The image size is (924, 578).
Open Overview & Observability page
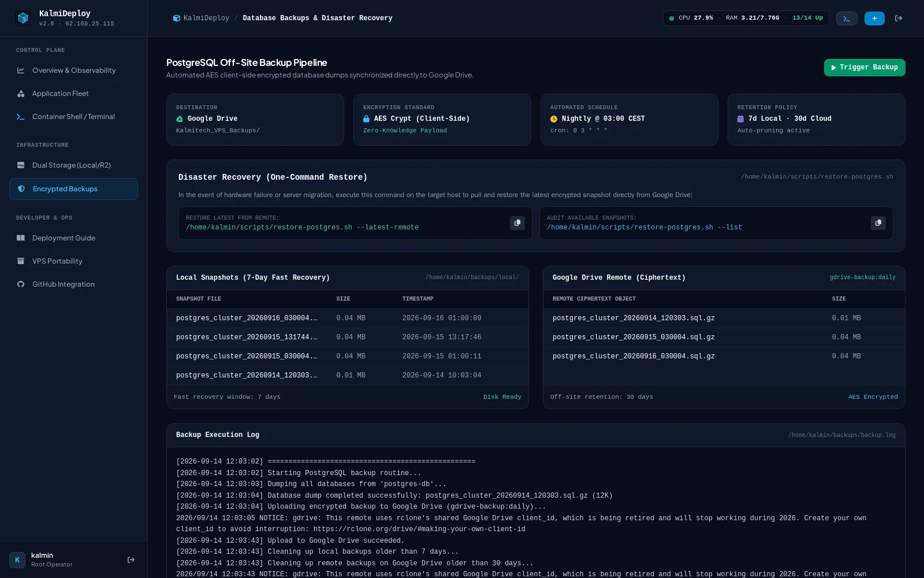point(73,71)
